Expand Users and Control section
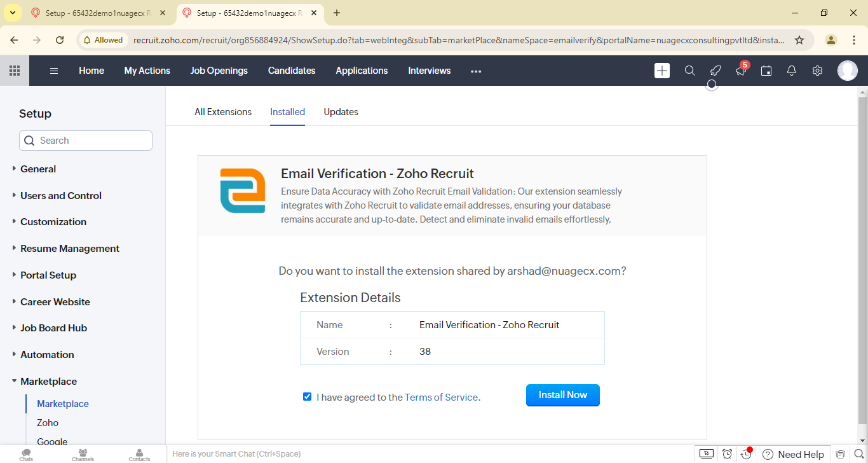The width and height of the screenshot is (868, 463). (61, 195)
